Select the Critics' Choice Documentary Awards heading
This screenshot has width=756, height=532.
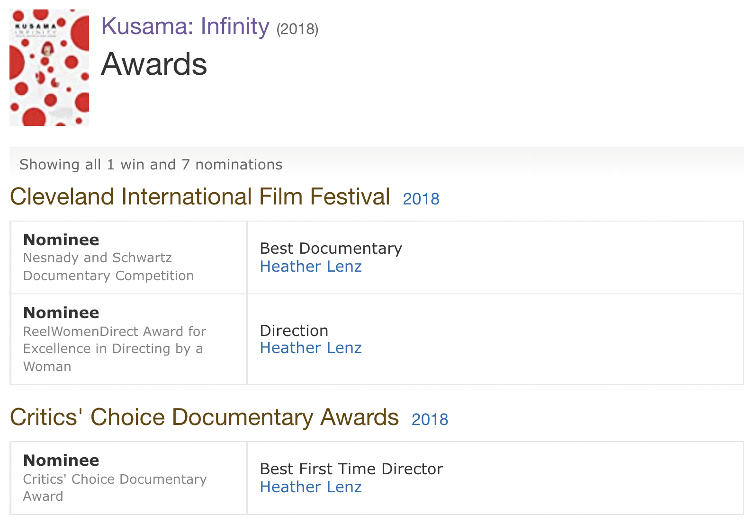point(204,417)
